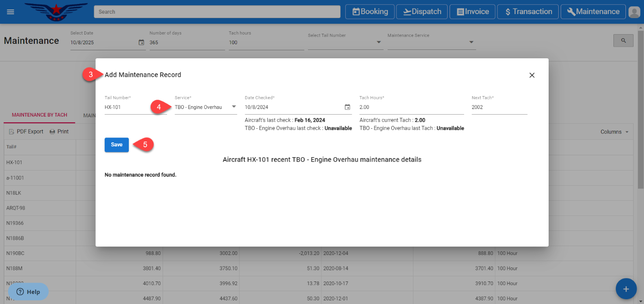
Task: Open calendar picker for Date Checked
Action: [x=347, y=107]
